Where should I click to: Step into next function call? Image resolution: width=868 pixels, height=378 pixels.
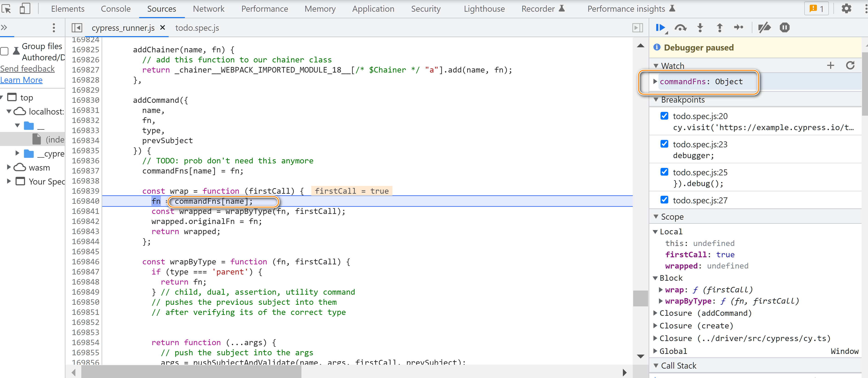(700, 28)
